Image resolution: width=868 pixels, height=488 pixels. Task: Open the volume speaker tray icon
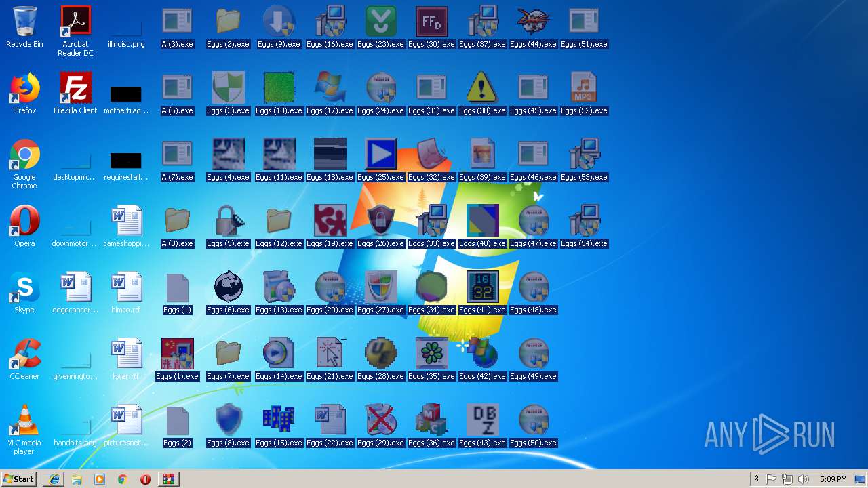[x=804, y=479]
